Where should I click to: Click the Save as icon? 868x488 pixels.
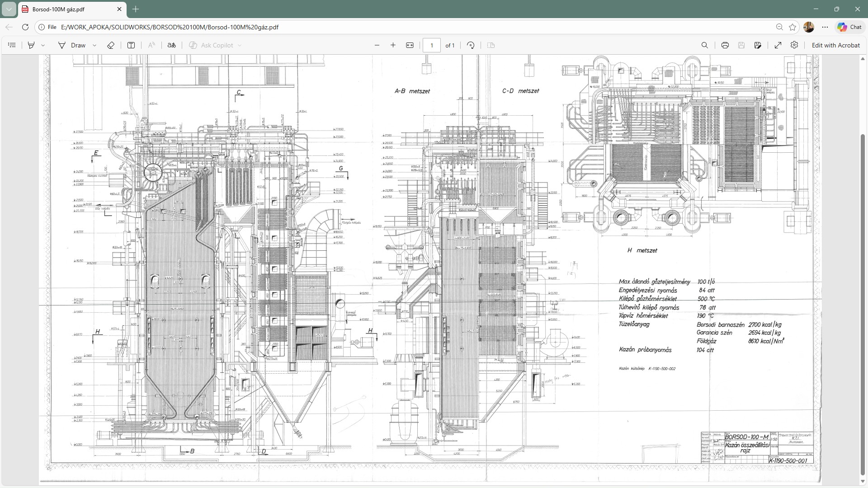click(x=758, y=45)
